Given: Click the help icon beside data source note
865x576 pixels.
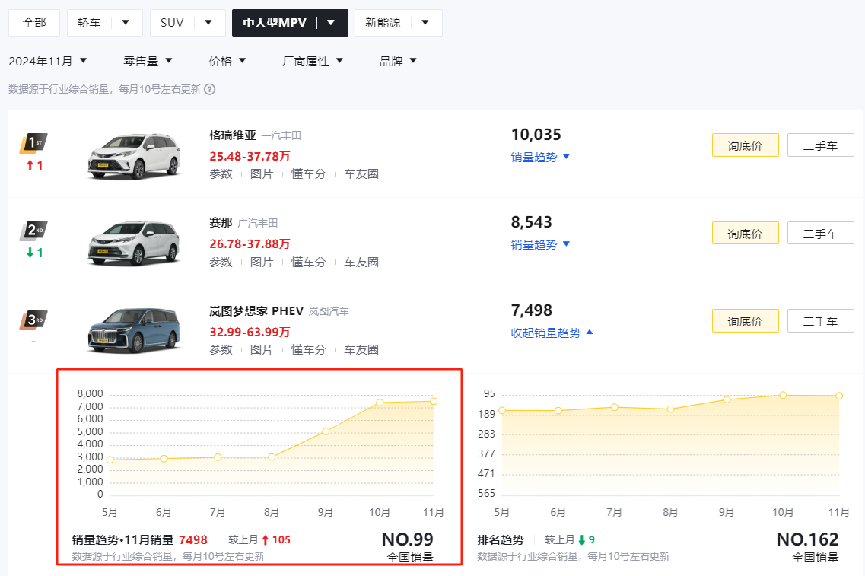Looking at the screenshot, I should (x=210, y=89).
